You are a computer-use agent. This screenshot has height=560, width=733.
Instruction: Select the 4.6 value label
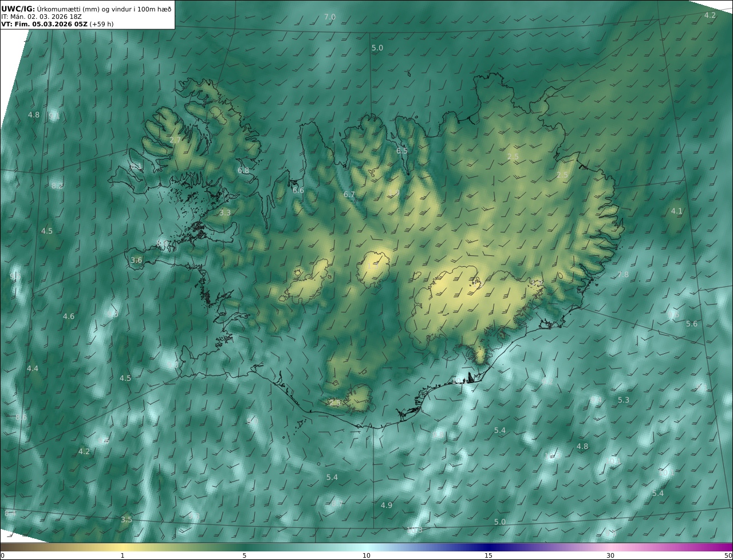pyautogui.click(x=69, y=317)
